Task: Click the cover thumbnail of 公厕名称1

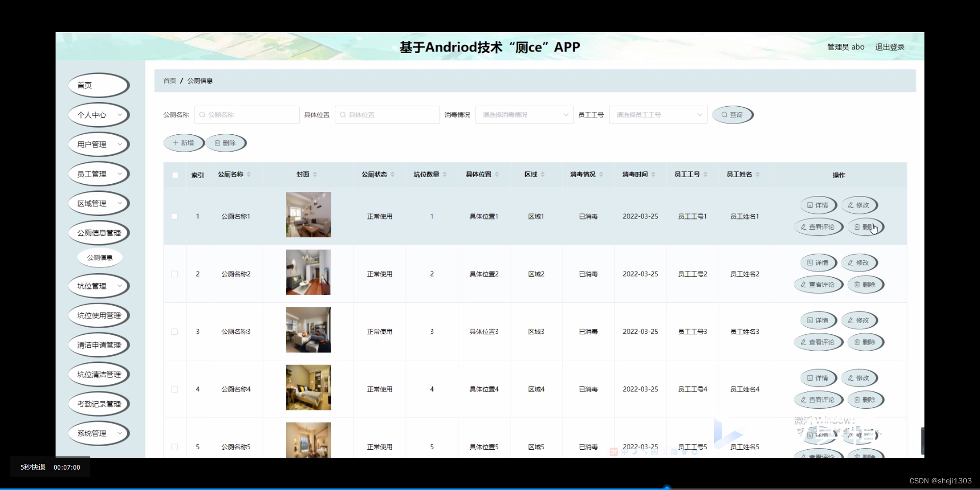Action: pyautogui.click(x=308, y=215)
